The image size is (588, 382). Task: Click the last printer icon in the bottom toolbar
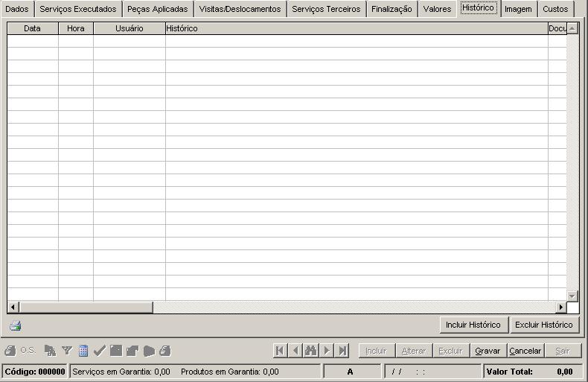tap(165, 351)
